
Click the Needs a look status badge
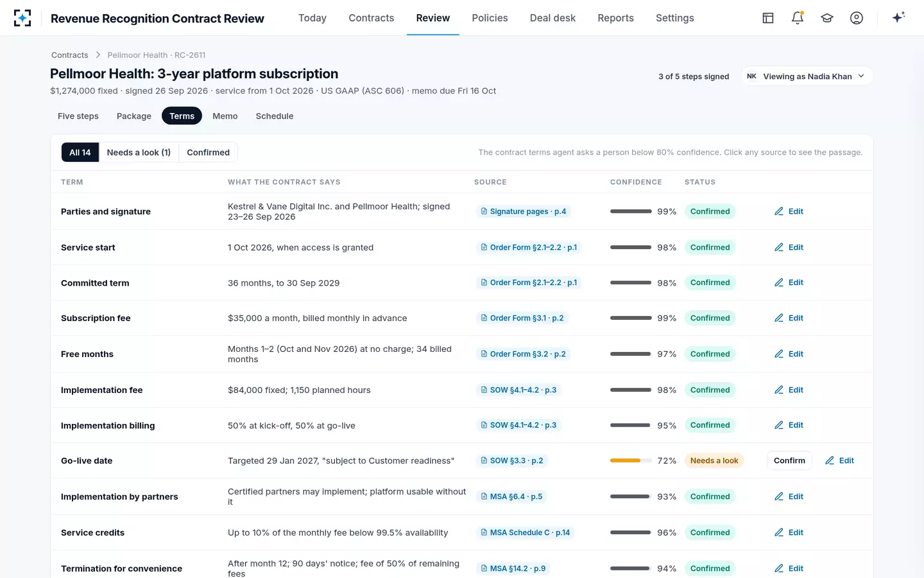click(714, 460)
